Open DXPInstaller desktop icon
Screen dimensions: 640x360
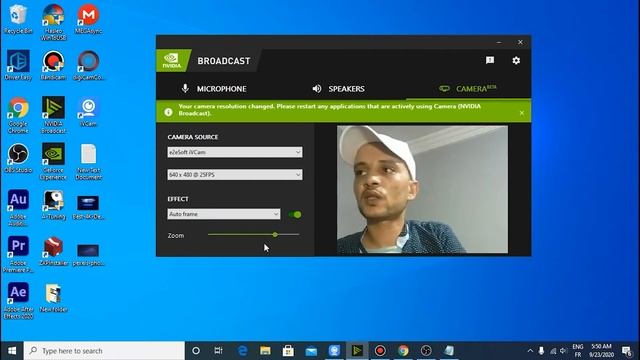coord(53,251)
